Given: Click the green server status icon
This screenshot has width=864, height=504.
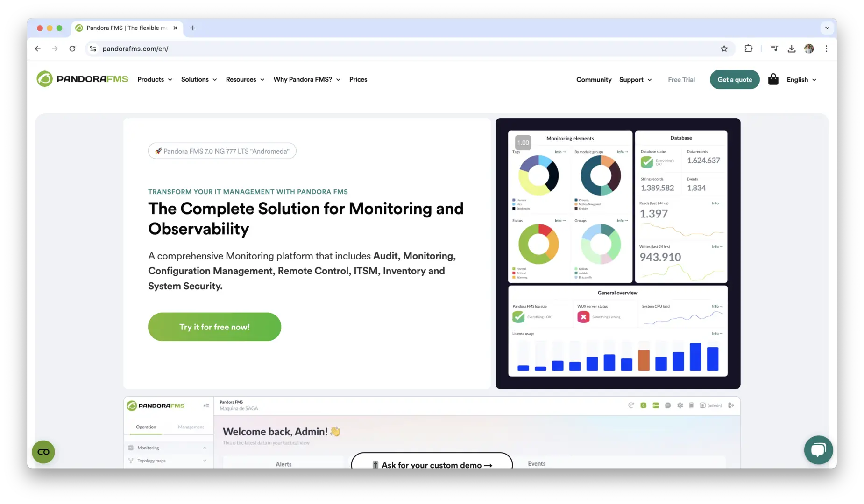Looking at the screenshot, I should coord(656,406).
